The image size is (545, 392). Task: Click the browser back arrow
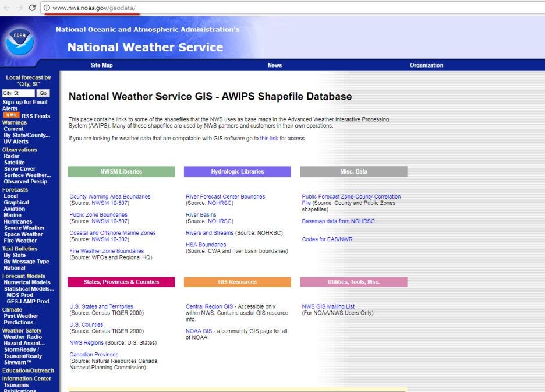pyautogui.click(x=7, y=8)
